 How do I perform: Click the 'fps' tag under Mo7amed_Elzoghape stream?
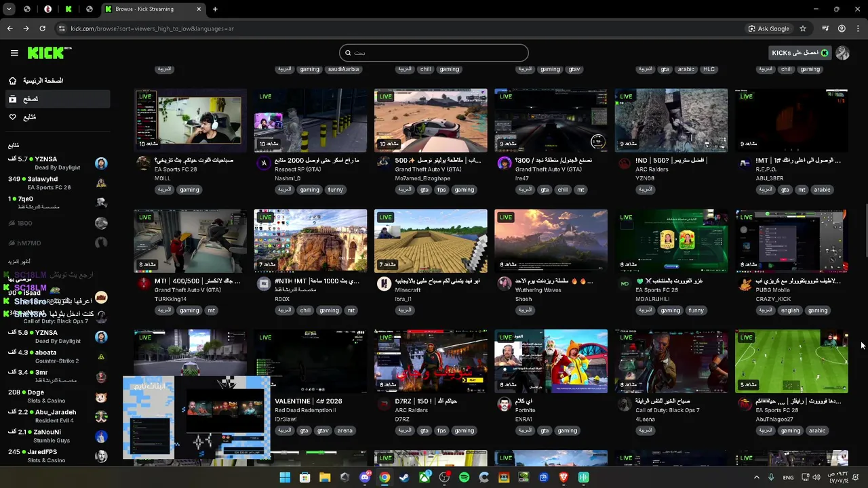tap(441, 190)
